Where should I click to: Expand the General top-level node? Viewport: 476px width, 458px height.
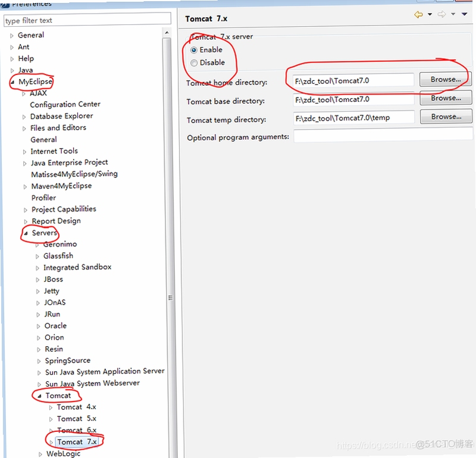click(11, 36)
